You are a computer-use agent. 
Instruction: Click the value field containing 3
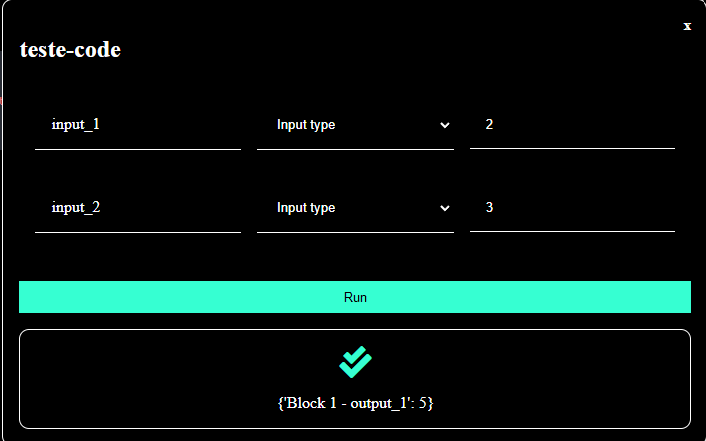click(x=572, y=208)
